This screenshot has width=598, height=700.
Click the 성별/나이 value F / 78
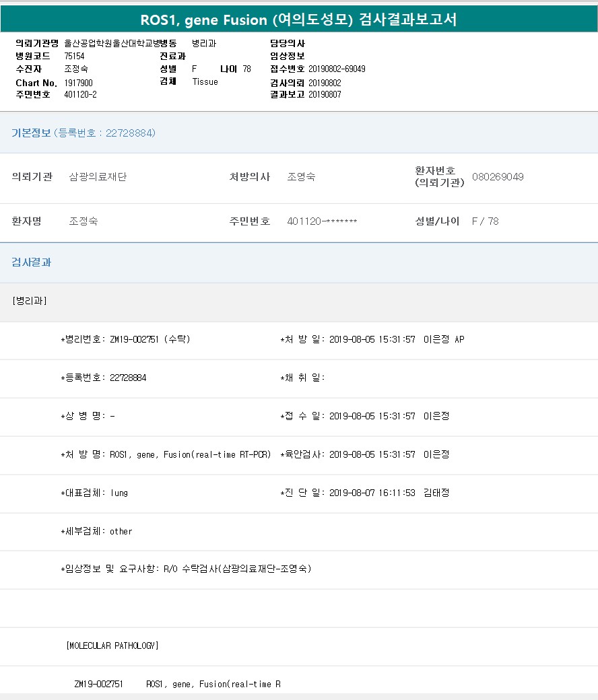pyautogui.click(x=485, y=221)
